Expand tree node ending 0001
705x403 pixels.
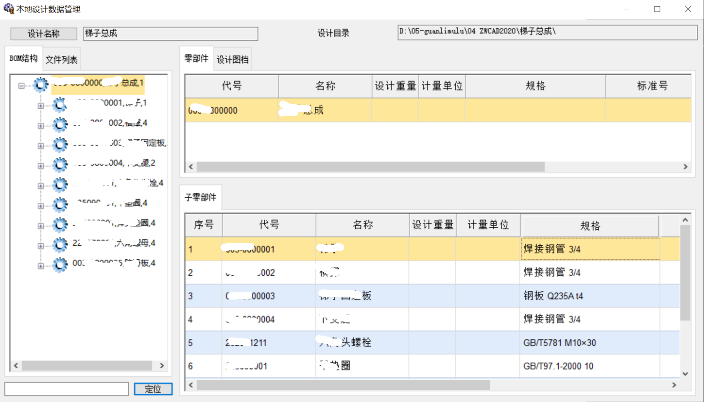41,106
